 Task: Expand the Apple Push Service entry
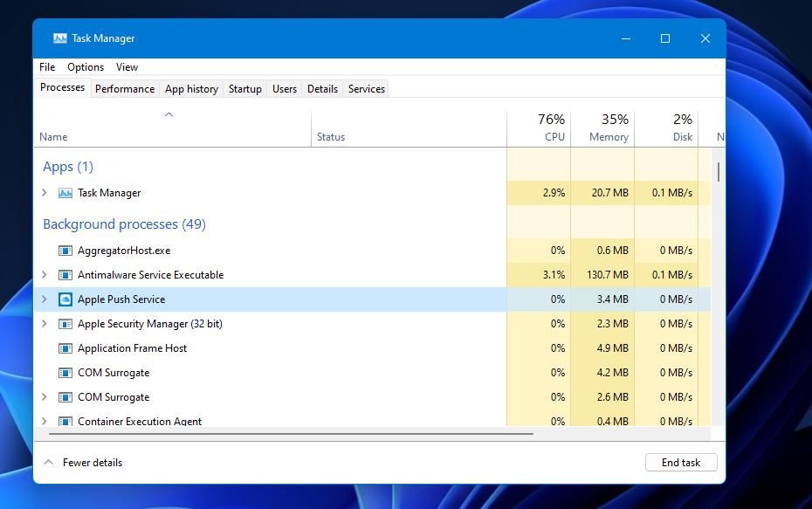coord(45,299)
